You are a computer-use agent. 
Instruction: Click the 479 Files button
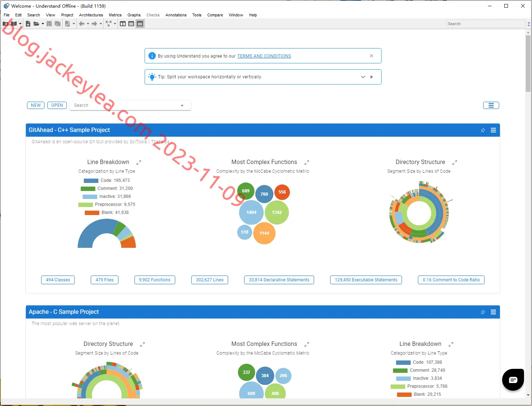click(x=105, y=280)
